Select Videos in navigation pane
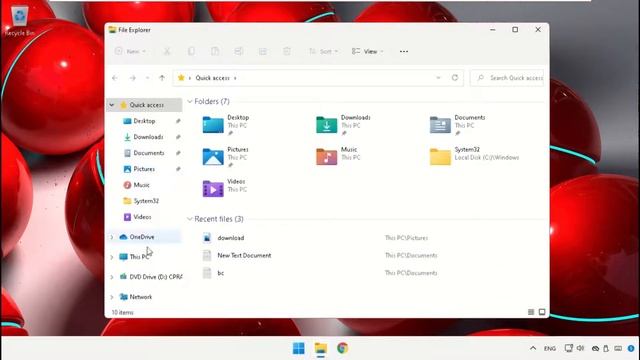Viewport: 640px width, 360px height. pos(142,217)
